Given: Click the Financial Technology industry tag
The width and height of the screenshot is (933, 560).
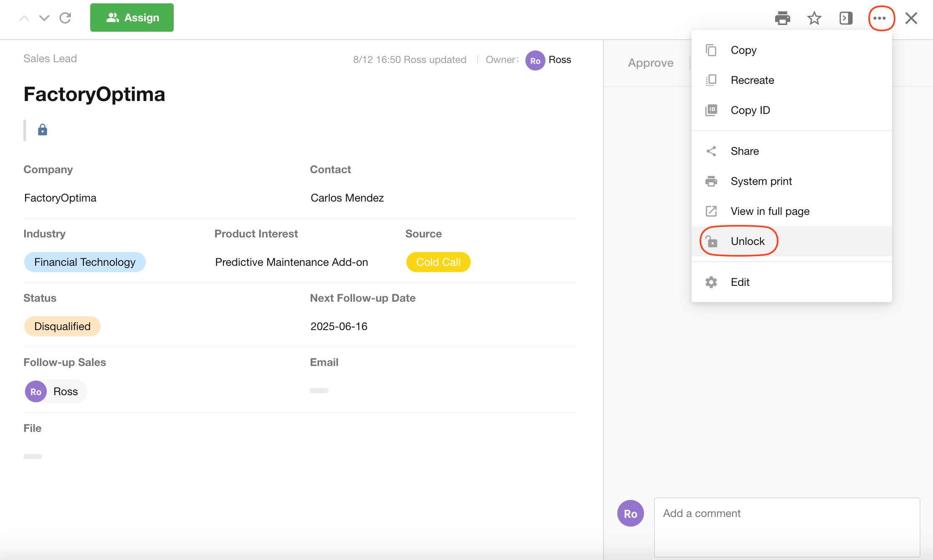Looking at the screenshot, I should pyautogui.click(x=85, y=262).
